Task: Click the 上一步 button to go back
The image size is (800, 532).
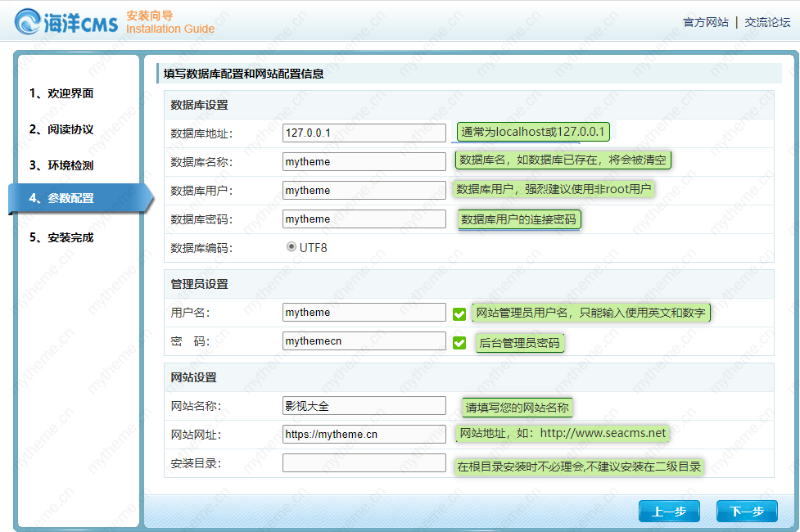Action: pos(669,511)
